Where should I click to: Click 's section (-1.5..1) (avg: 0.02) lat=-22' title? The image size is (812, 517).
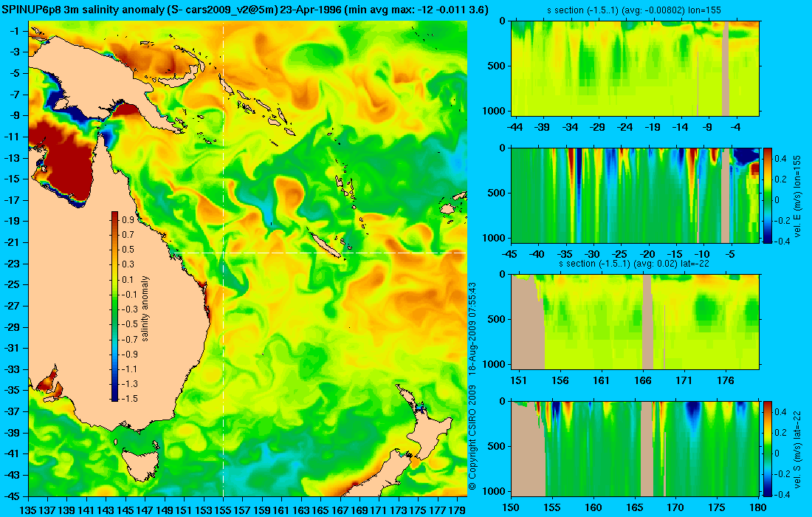634,263
